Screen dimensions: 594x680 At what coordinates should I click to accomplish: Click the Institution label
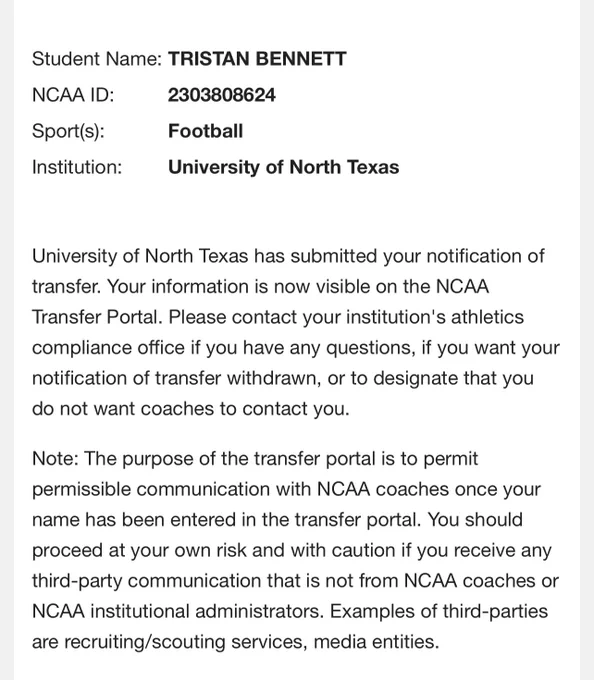77,167
